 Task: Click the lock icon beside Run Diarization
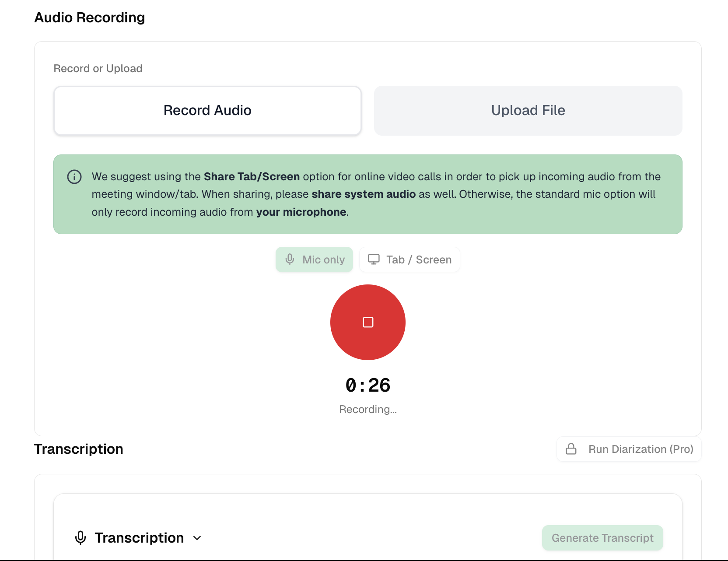coord(571,449)
